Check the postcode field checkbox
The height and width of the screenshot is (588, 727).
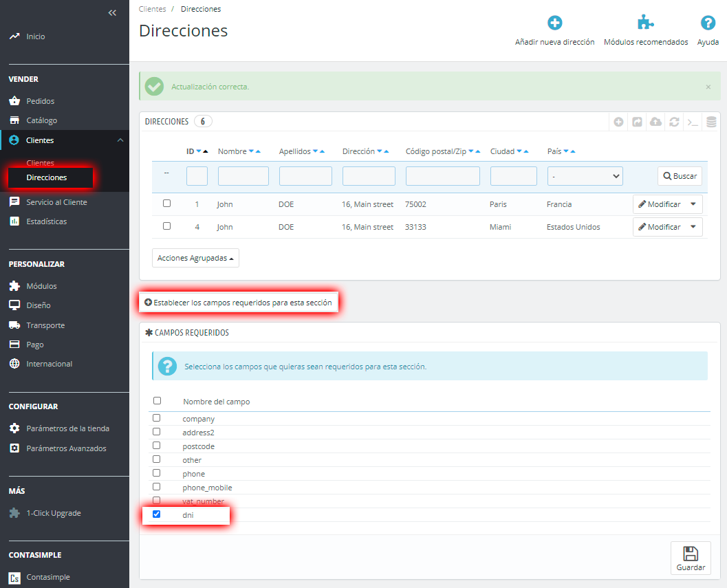click(157, 445)
